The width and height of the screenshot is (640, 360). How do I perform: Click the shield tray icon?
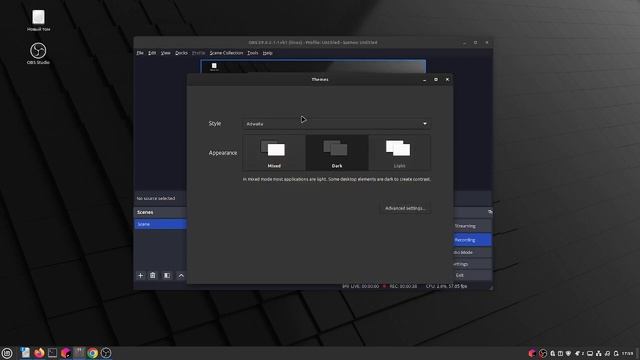tap(568, 353)
